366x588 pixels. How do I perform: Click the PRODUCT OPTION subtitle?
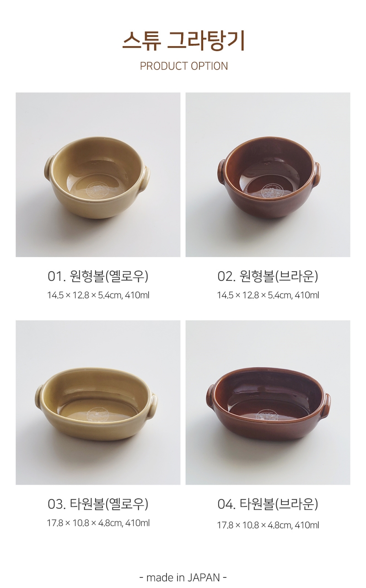point(184,66)
